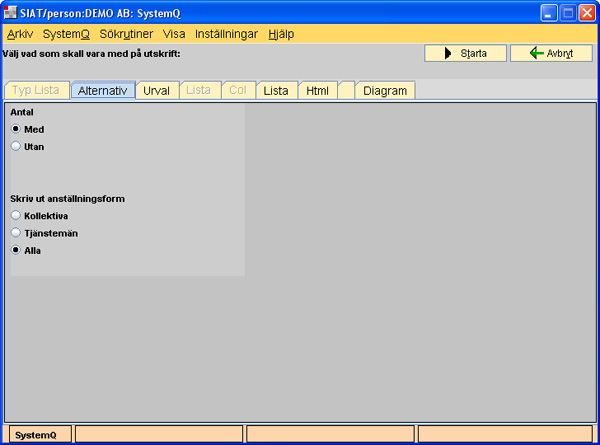Click the Starta button
The image size is (600, 445).
point(465,53)
